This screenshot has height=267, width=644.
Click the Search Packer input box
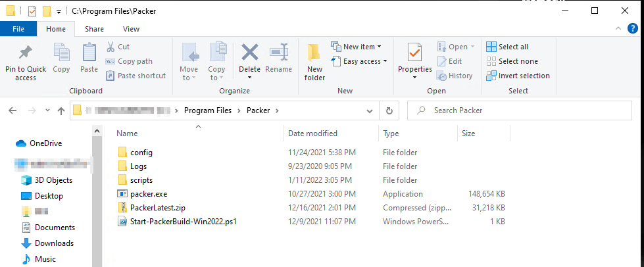(520, 110)
